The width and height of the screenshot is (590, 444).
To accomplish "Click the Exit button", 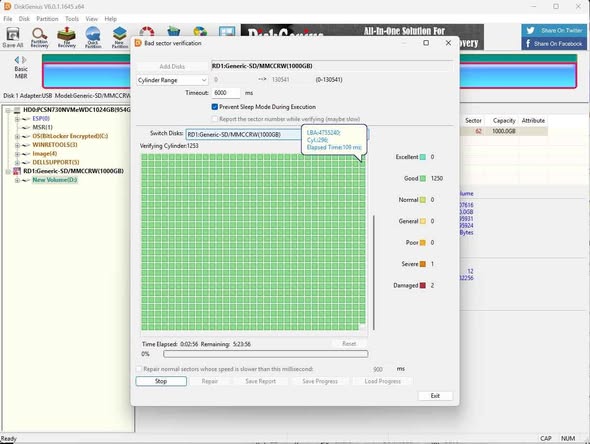I will pos(435,396).
